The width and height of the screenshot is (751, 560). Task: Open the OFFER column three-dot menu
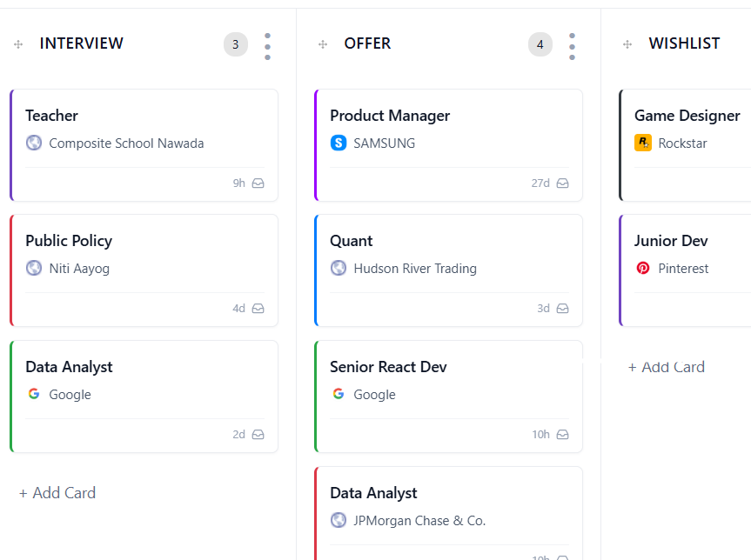coord(572,46)
